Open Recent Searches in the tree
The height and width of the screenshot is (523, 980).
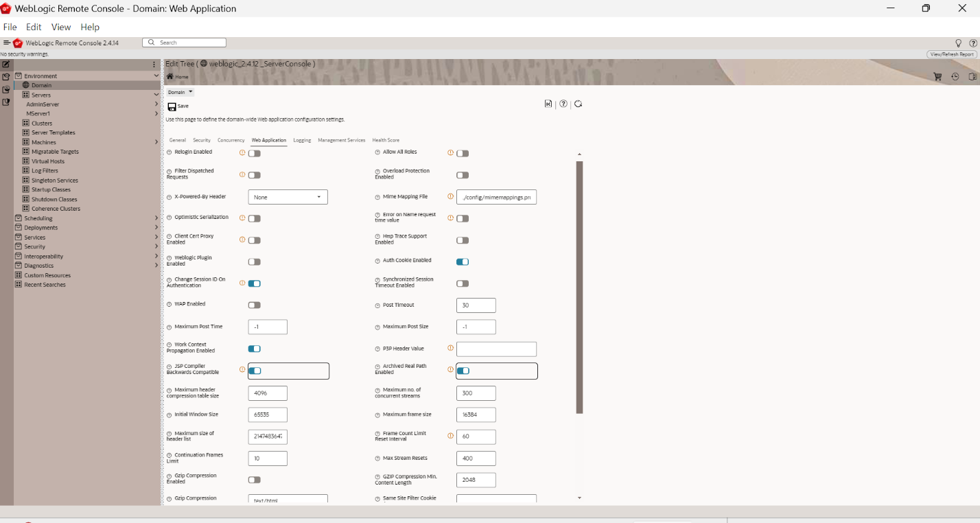pos(45,285)
